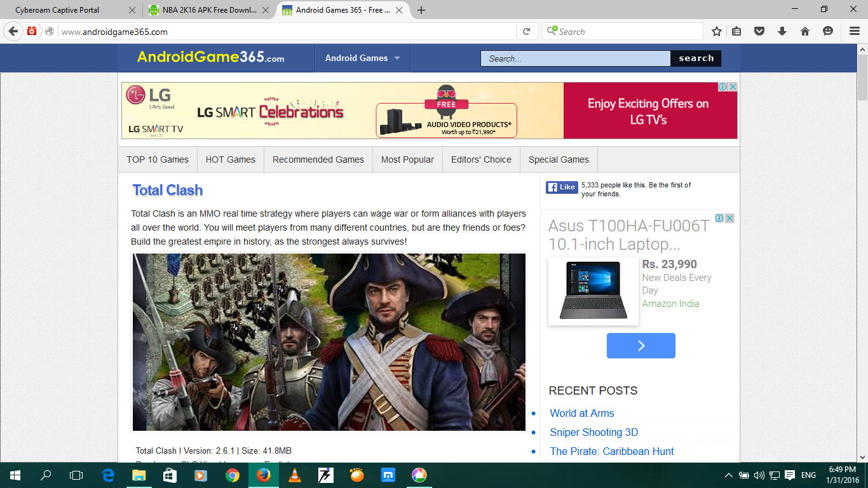Open Task View on the taskbar
This screenshot has height=488, width=868.
point(76,475)
